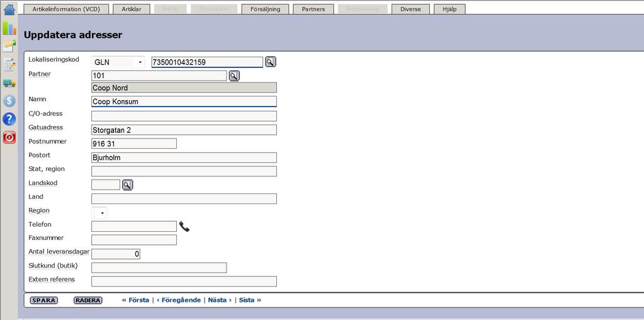The width and height of the screenshot is (644, 320).
Task: Click the Telefon input field
Action: pyautogui.click(x=134, y=226)
